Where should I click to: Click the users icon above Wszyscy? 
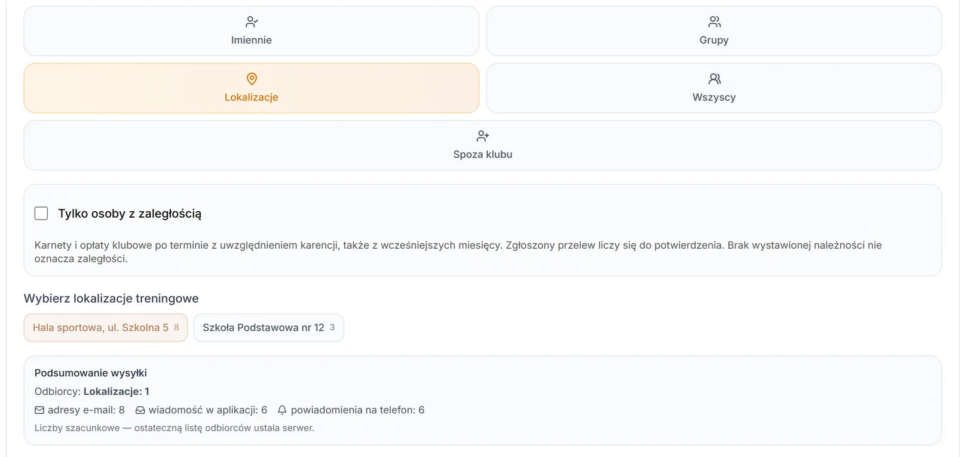pos(714,79)
